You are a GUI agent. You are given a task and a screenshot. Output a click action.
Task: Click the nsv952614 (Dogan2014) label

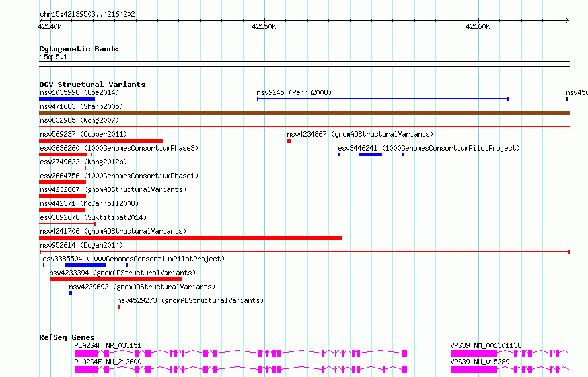(x=81, y=245)
